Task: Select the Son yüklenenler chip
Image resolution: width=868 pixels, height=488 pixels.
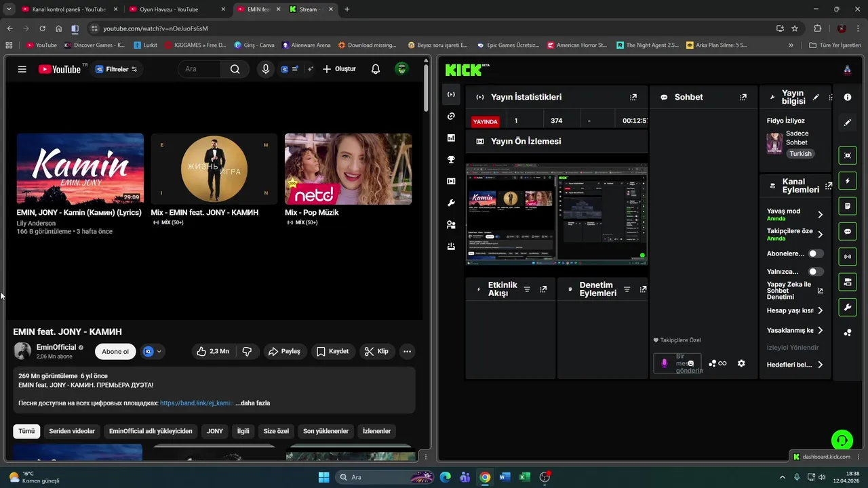Action: (325, 431)
